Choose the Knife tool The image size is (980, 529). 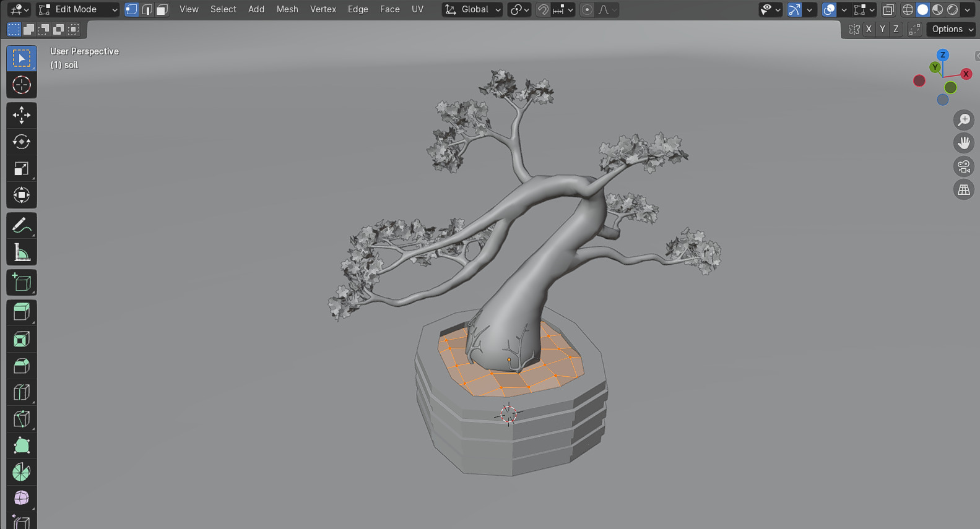coord(22,419)
